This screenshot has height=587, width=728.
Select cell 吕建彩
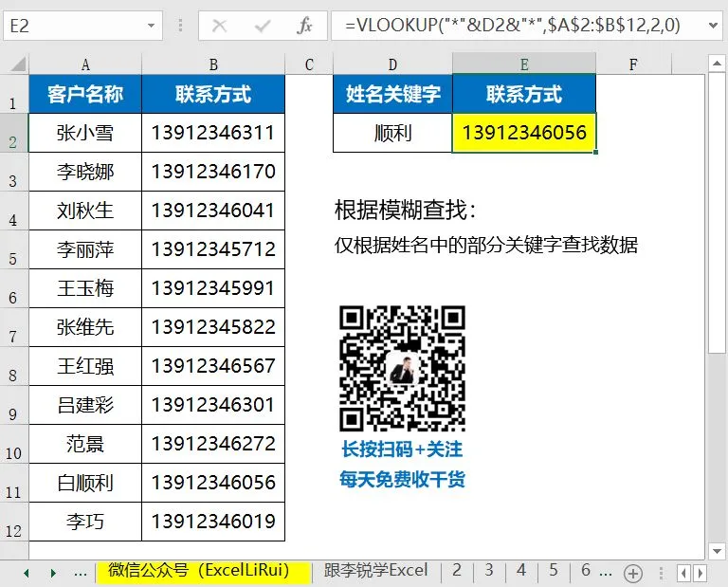tap(85, 405)
